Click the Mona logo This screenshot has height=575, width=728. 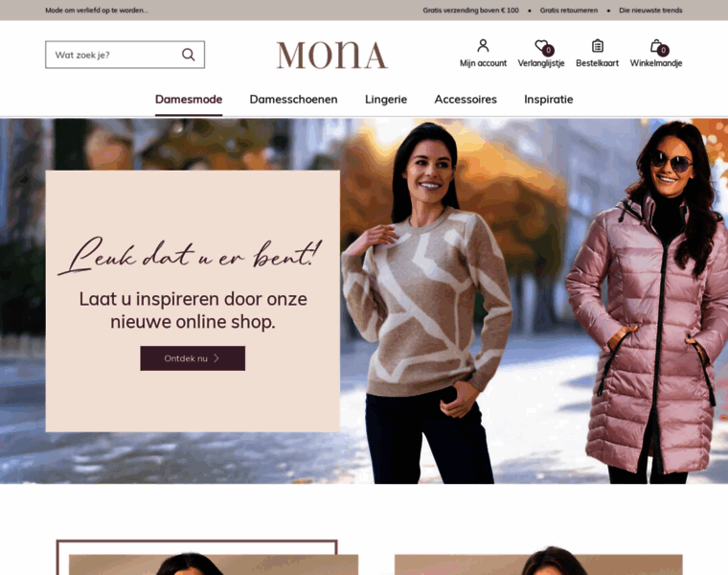332,56
